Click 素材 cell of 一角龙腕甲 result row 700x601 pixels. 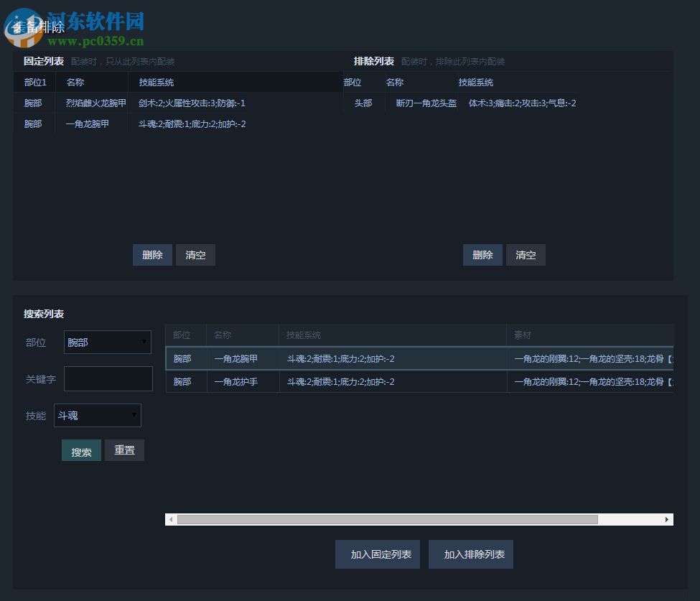590,358
